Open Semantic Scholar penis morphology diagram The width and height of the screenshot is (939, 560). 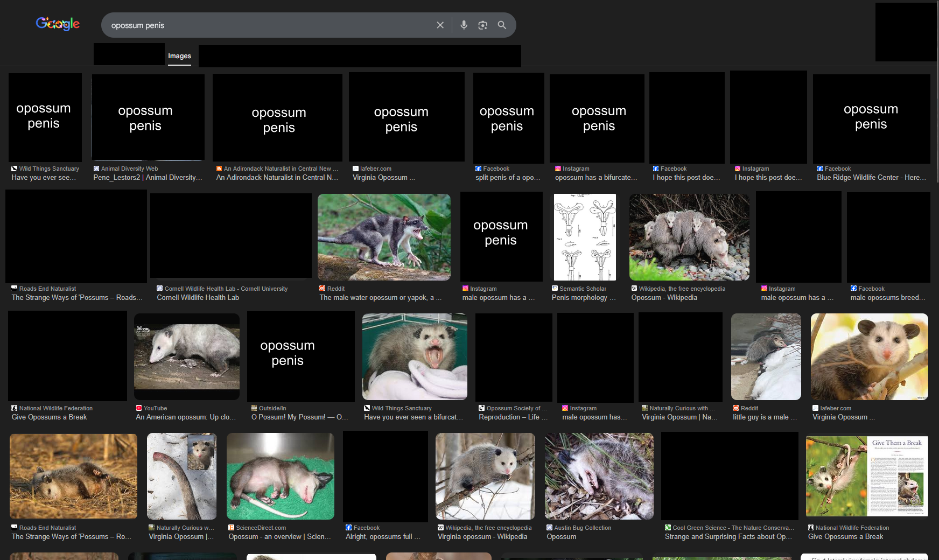pos(585,237)
